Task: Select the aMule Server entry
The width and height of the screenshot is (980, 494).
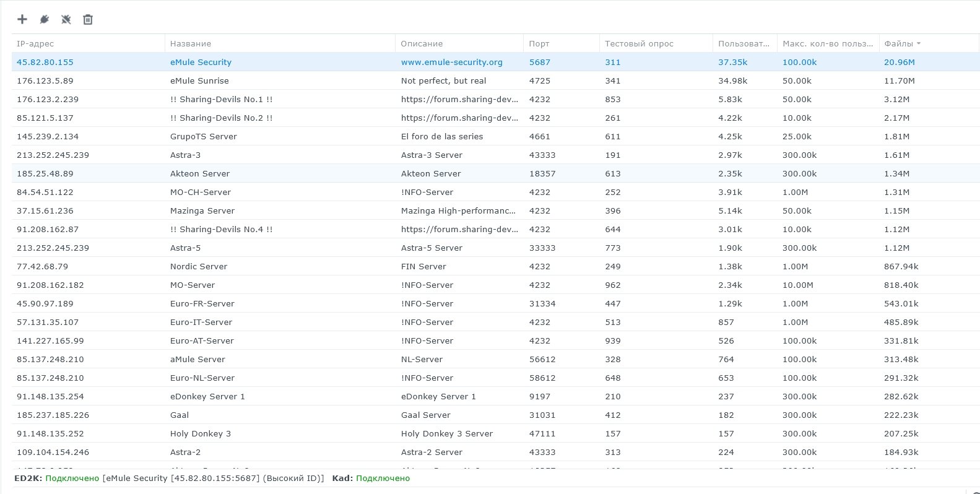Action: tap(197, 359)
